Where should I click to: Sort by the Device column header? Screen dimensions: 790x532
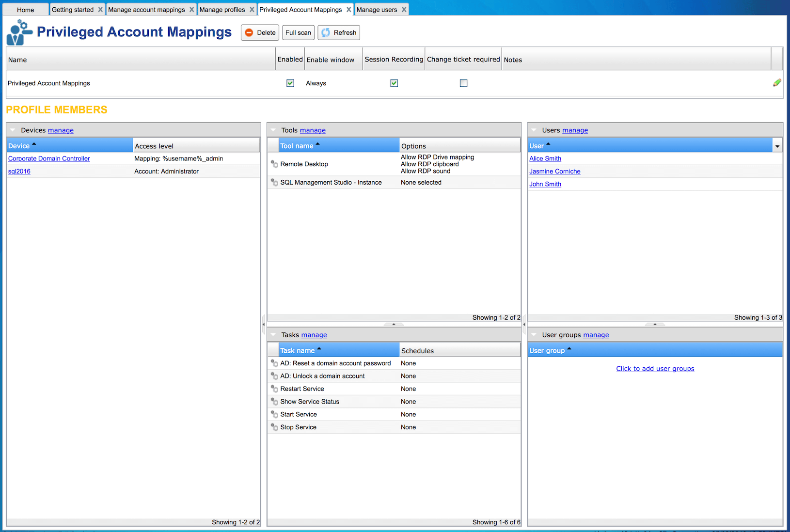coord(70,145)
